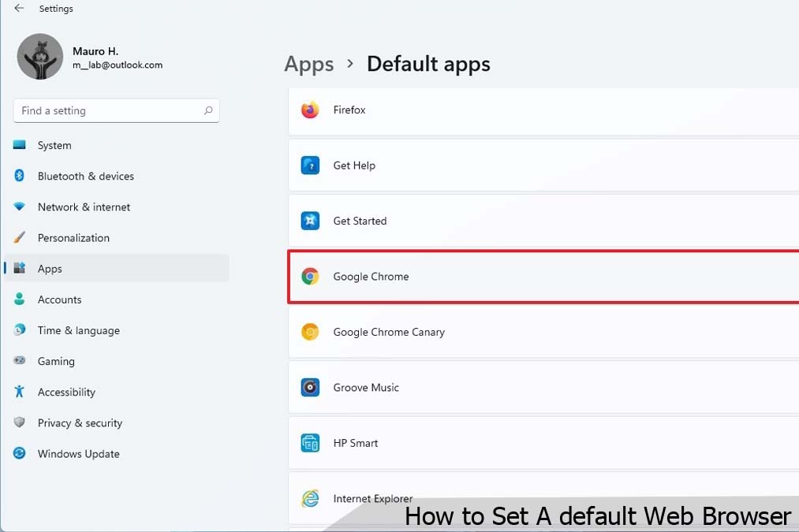Select the Network Wi-Fi icon
Viewport: 799px width, 532px height.
coord(20,206)
